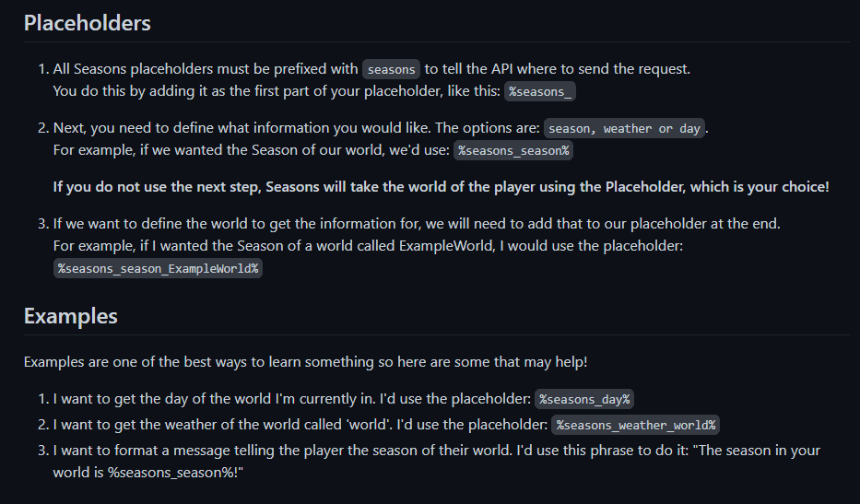Click the '%seasons_weather_world%' code snippet

point(636,425)
